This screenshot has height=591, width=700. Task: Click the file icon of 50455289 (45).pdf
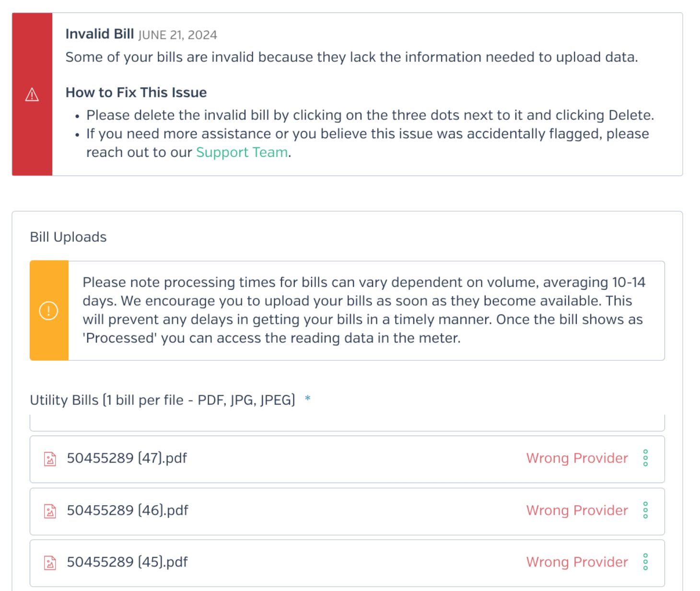50,563
